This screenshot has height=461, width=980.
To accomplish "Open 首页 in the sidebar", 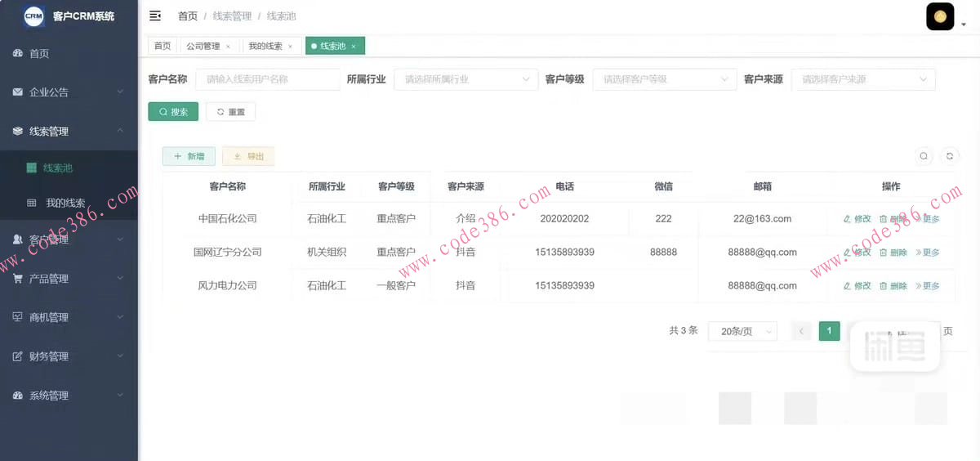I will click(x=69, y=53).
